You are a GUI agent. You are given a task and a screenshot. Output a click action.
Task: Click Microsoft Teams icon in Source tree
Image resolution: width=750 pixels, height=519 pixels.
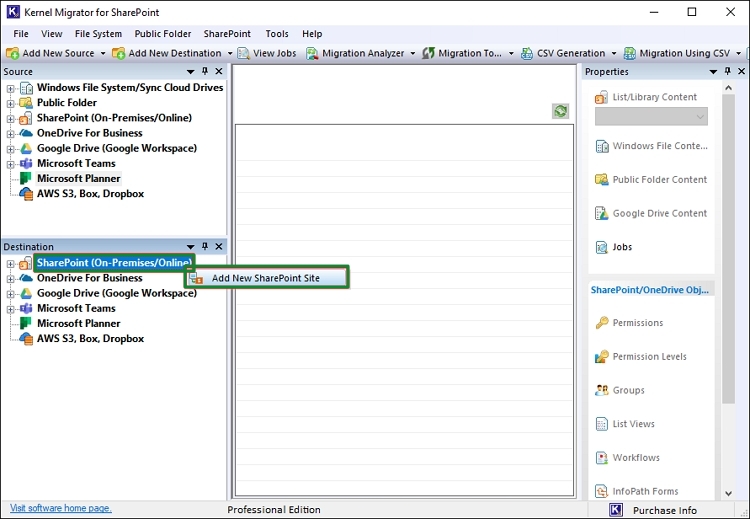click(26, 164)
